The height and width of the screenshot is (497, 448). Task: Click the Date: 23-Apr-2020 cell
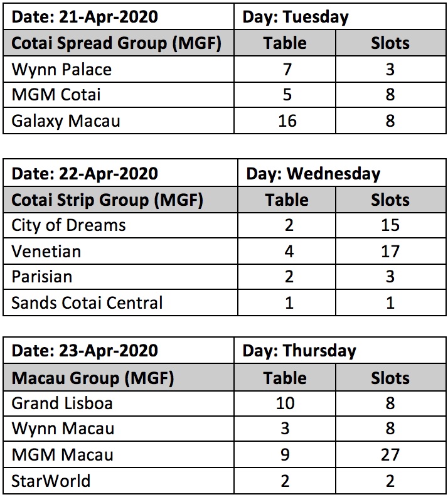pos(119,350)
